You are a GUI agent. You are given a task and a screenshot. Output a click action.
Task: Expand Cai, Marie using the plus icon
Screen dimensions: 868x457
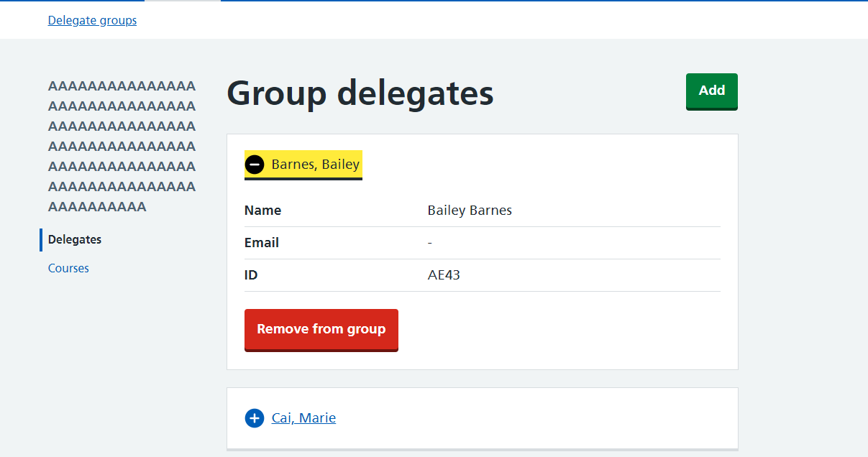255,418
